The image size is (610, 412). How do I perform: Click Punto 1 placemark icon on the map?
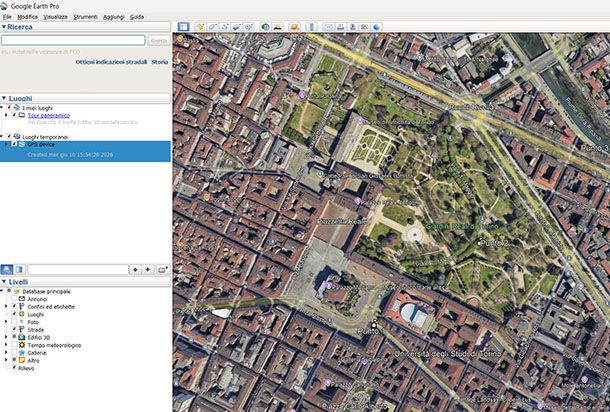pyautogui.click(x=374, y=324)
